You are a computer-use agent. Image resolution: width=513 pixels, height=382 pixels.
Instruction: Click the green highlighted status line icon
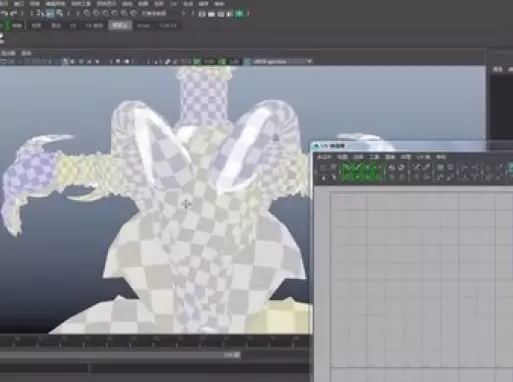pyautogui.click(x=239, y=14)
